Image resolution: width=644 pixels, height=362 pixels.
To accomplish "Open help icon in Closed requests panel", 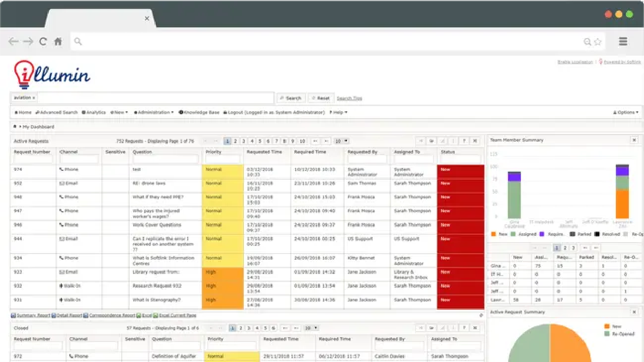I will [464, 328].
